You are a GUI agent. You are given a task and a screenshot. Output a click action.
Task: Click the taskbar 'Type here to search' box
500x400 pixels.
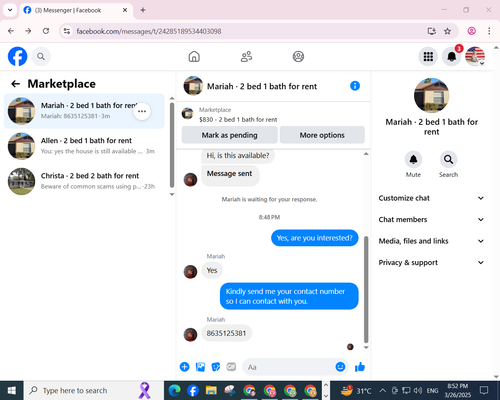pyautogui.click(x=94, y=390)
